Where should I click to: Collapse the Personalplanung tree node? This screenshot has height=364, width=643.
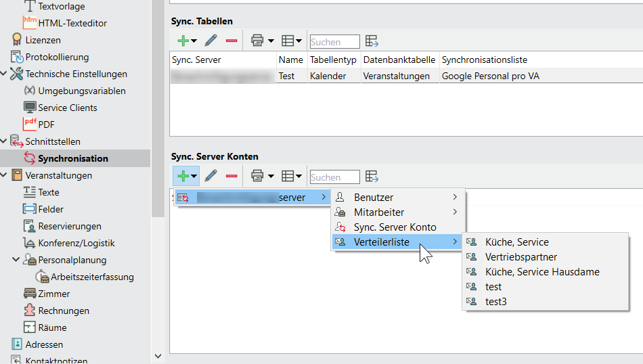(x=16, y=260)
